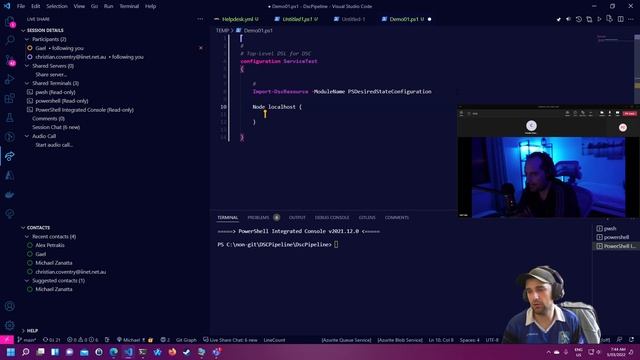Click split editor icon in editor toolbar
This screenshot has width=640, height=360.
click(620, 19)
